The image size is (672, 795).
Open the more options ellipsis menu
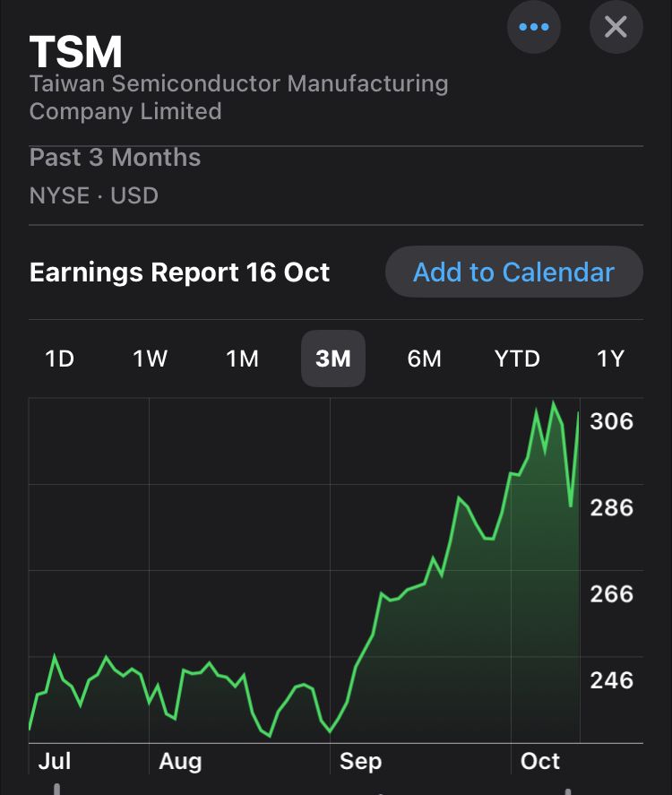coord(534,27)
